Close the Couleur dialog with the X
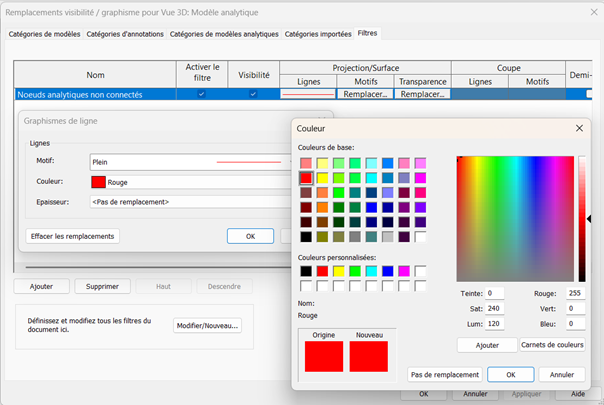 pyautogui.click(x=579, y=128)
